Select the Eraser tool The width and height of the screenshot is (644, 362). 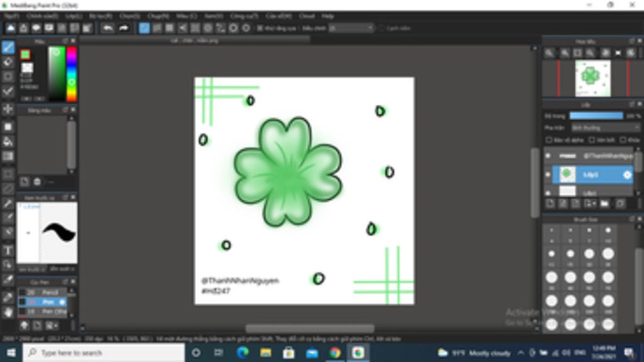[8, 62]
